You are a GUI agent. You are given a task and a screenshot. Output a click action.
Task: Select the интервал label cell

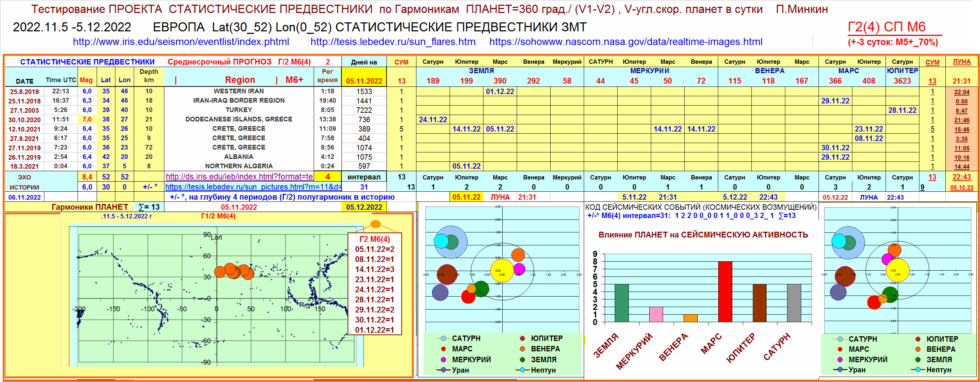coord(364,177)
